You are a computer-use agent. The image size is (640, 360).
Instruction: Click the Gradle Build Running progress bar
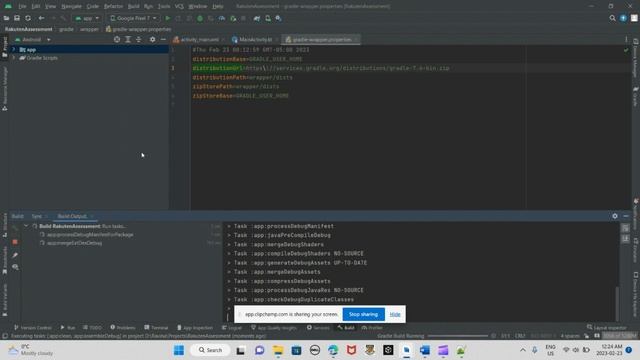tap(457, 336)
